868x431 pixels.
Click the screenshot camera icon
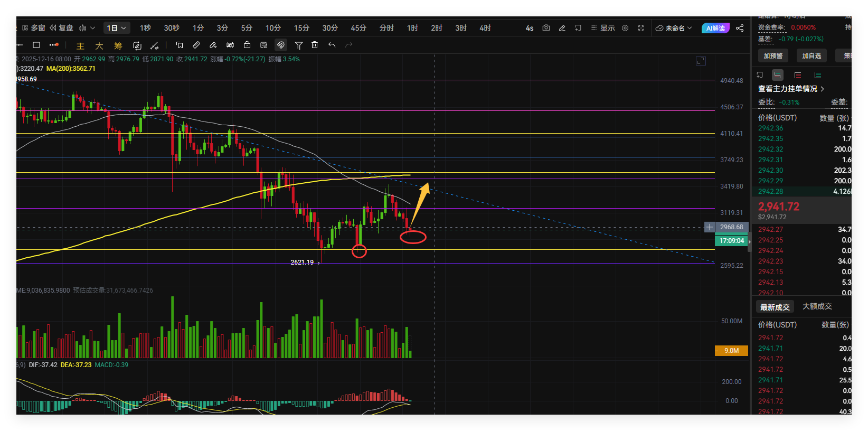tap(546, 28)
